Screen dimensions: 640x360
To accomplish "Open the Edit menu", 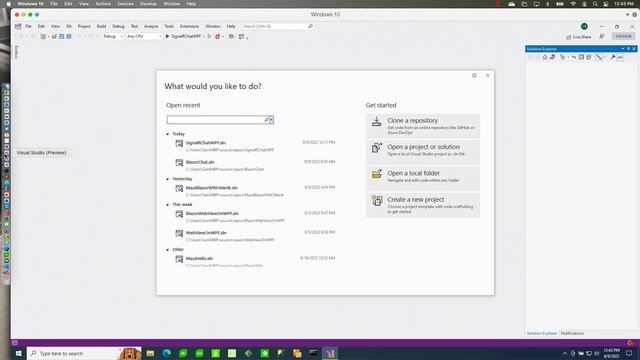I will tap(41, 26).
